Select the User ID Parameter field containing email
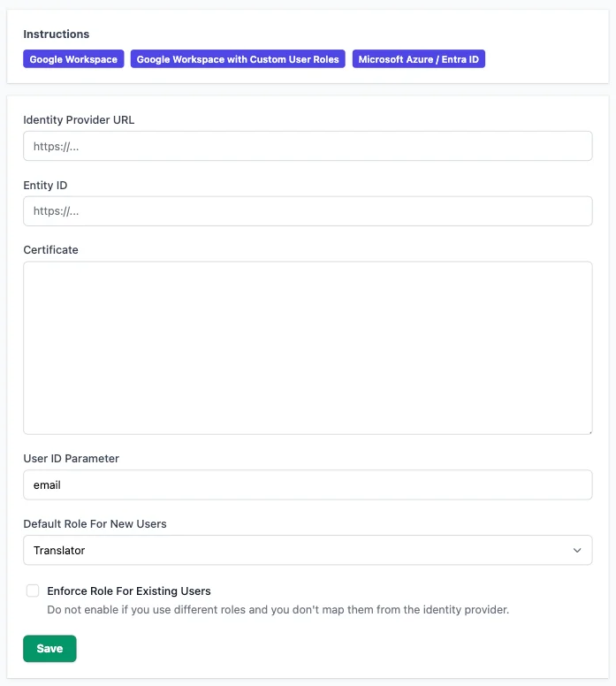 308,485
